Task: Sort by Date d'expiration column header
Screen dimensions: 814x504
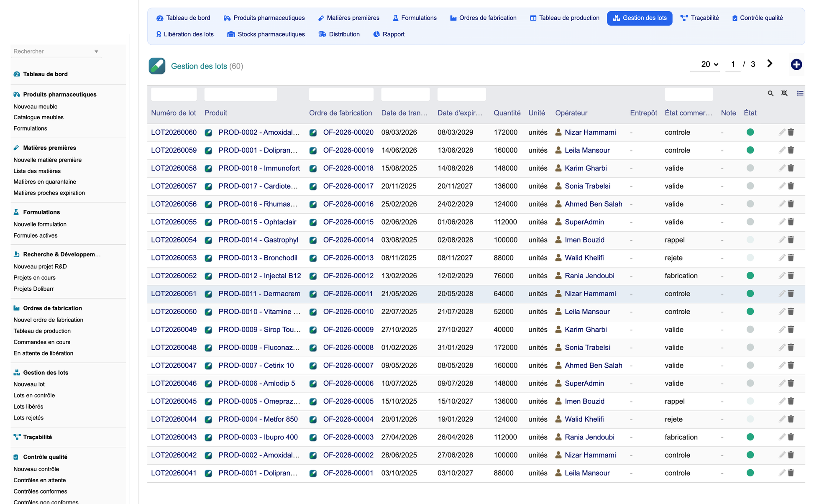Action: point(460,113)
